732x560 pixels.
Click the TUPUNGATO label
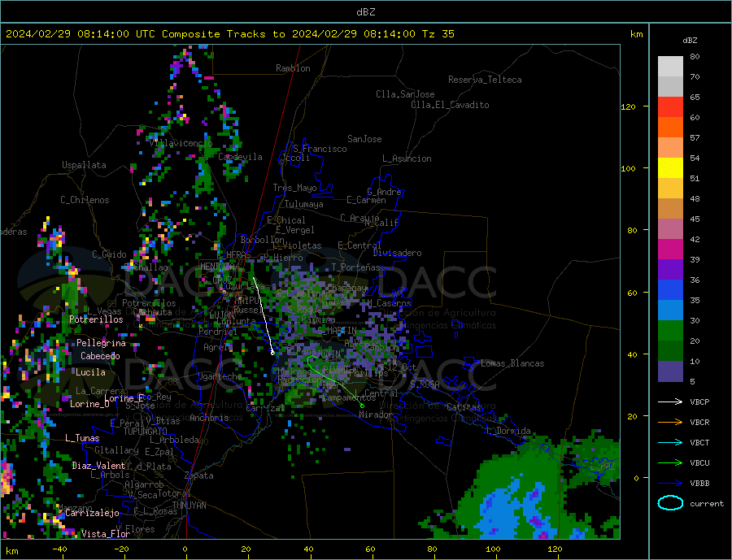coord(146,431)
